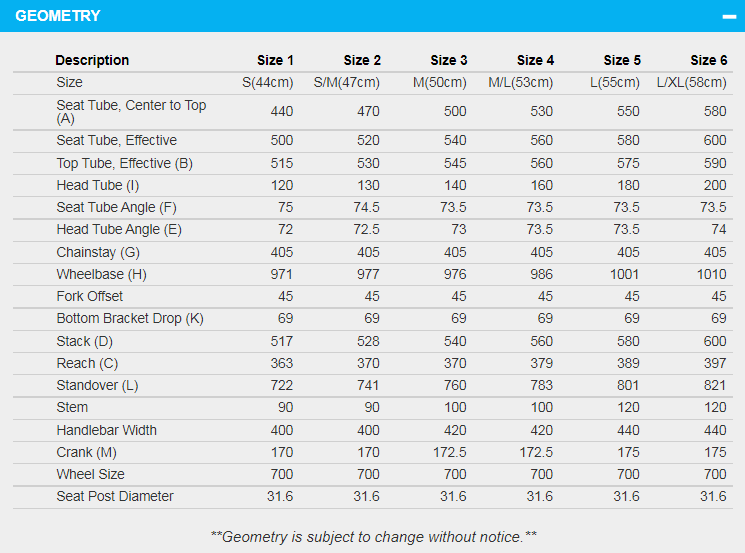This screenshot has width=745, height=553.
Task: Select the Size 5 column header
Action: (622, 60)
